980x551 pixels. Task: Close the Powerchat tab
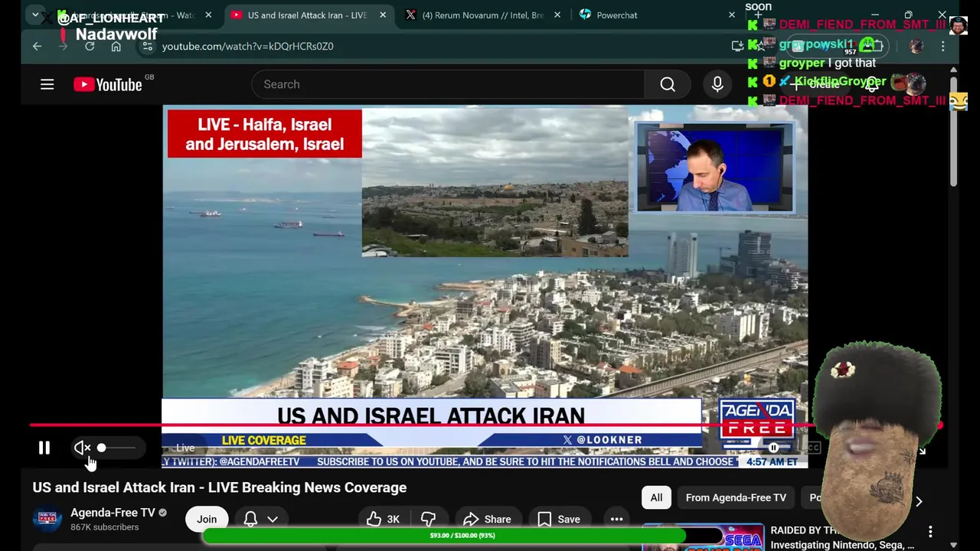coord(731,15)
